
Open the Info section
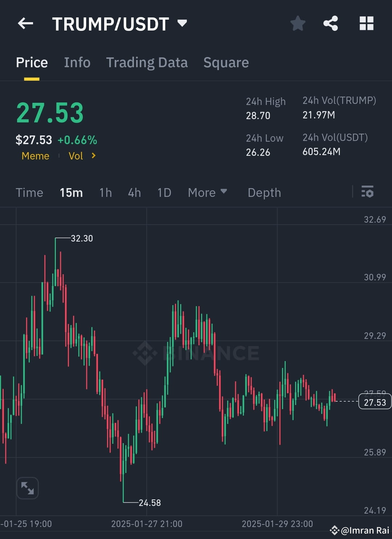coord(77,62)
